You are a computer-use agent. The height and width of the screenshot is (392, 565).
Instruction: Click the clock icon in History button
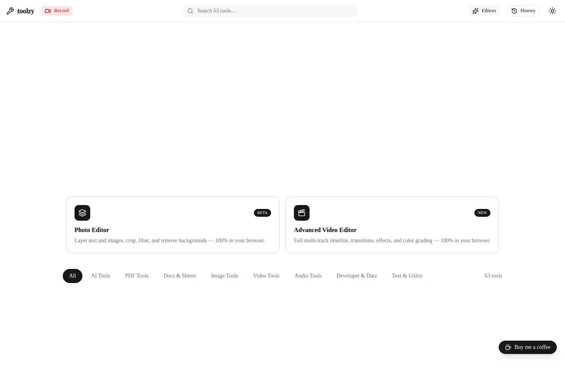click(x=514, y=11)
